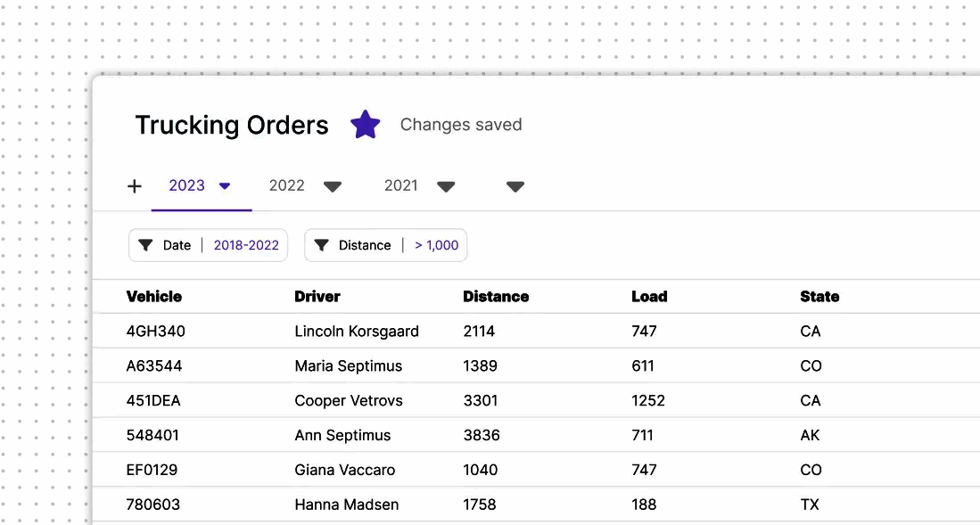This screenshot has width=980, height=525.
Task: Expand the unlabeled fourth tab arrow
Action: (x=515, y=186)
